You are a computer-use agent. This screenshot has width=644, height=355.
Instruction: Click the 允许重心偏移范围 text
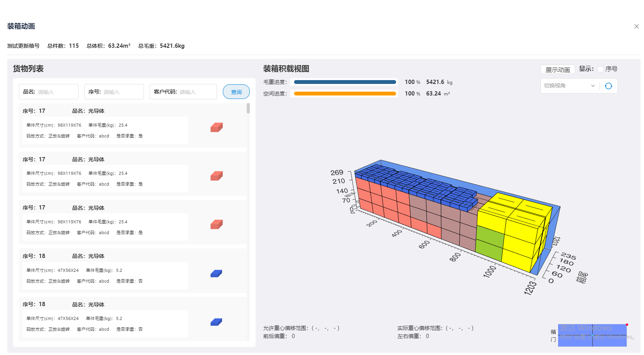coord(301,328)
